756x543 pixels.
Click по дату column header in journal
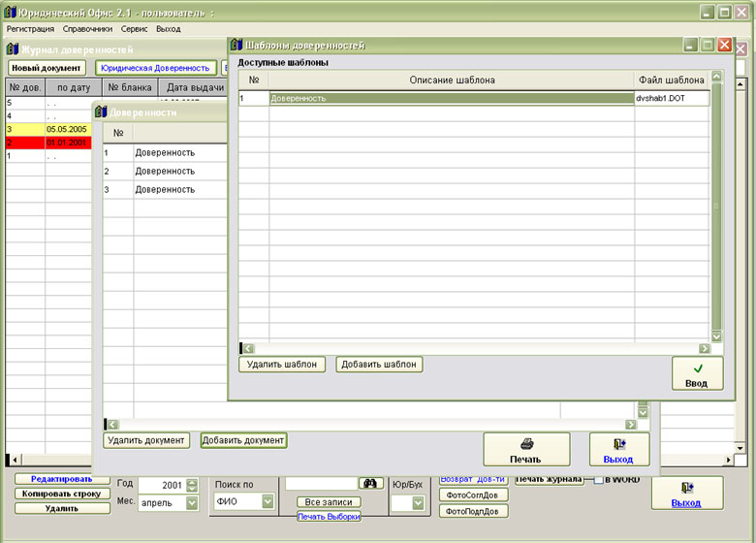tap(74, 88)
